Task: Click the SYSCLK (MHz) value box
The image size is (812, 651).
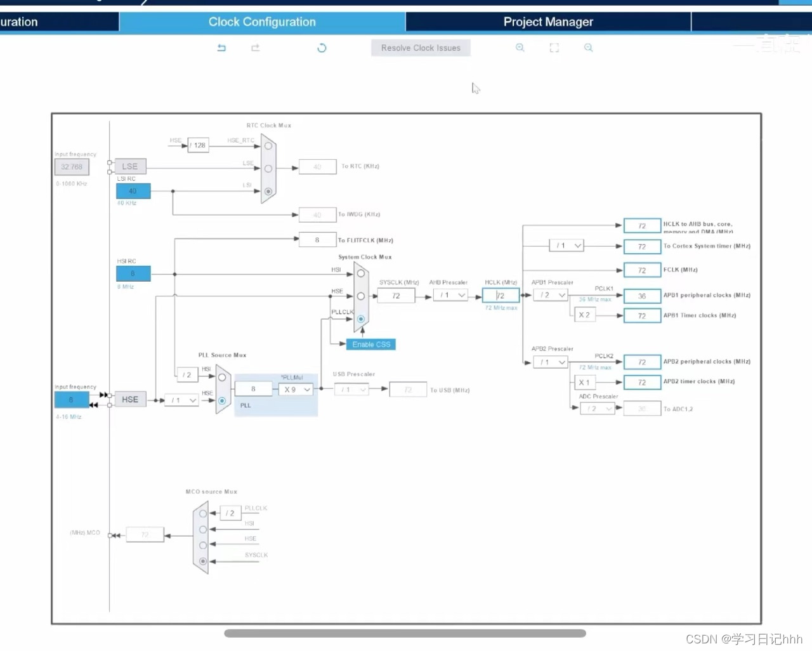Action: [396, 296]
